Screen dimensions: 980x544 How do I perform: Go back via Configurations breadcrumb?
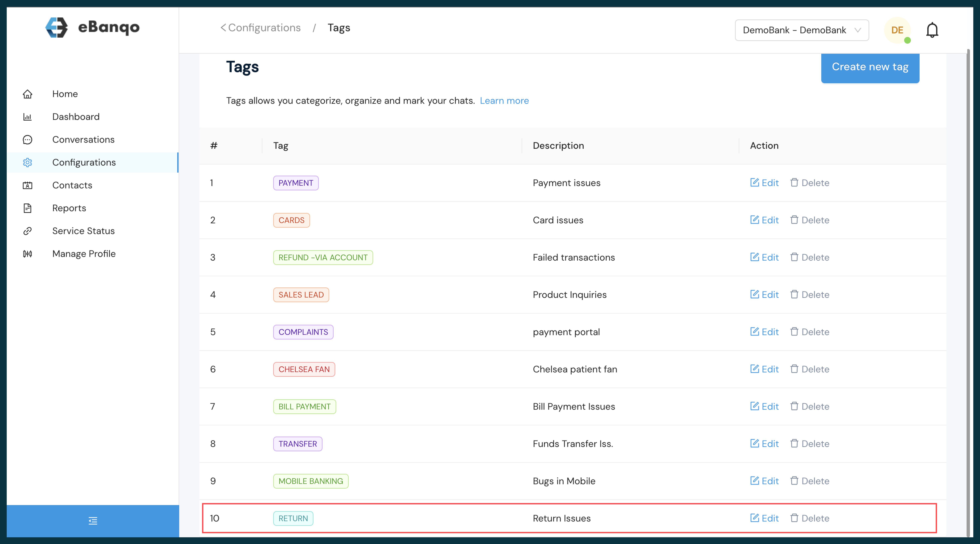[x=261, y=28]
